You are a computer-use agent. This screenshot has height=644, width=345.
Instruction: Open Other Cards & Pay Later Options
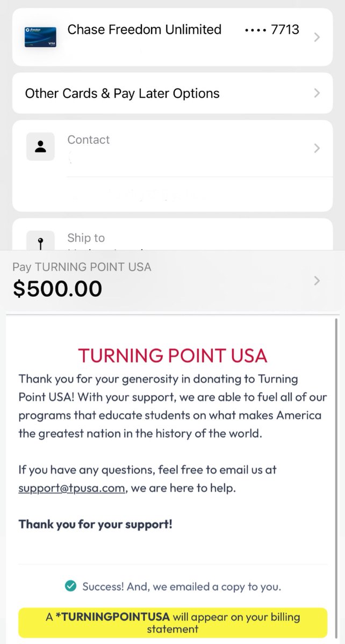(x=172, y=93)
